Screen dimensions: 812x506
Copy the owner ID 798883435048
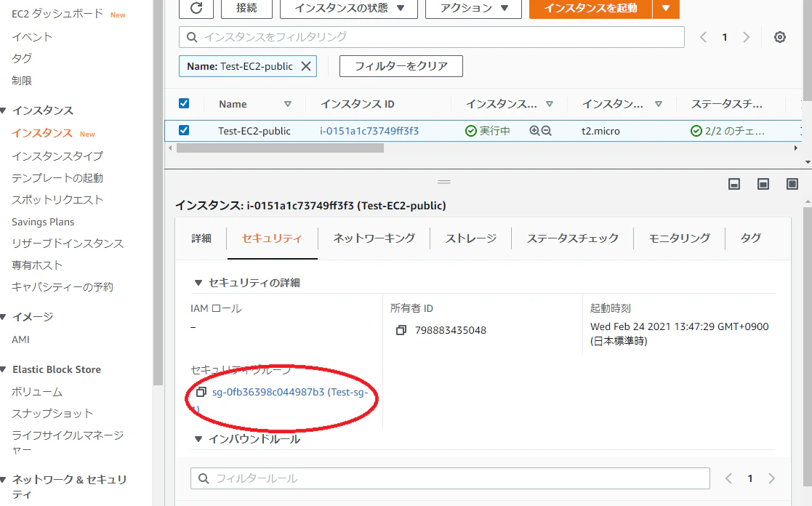401,331
